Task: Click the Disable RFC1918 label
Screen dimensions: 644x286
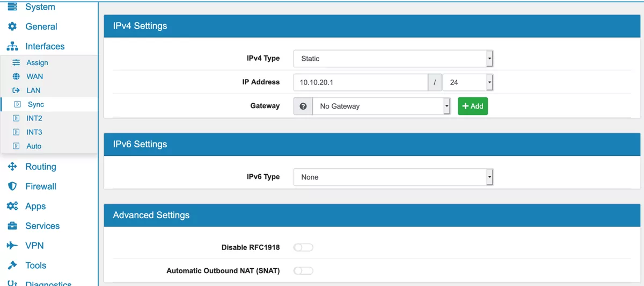Action: click(251, 247)
